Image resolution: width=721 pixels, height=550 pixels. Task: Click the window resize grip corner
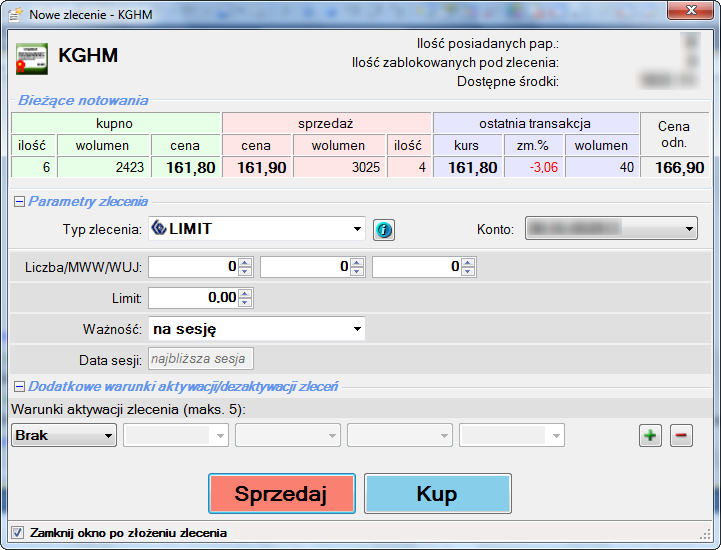[x=705, y=534]
